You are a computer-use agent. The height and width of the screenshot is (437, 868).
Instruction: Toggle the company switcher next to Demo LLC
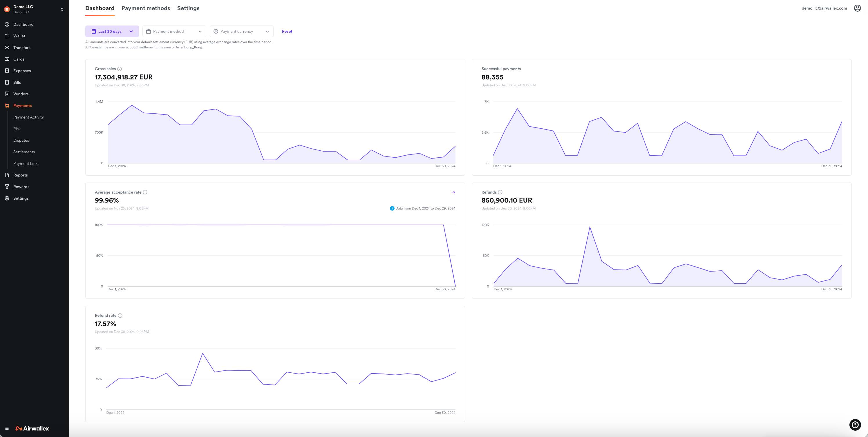click(62, 9)
